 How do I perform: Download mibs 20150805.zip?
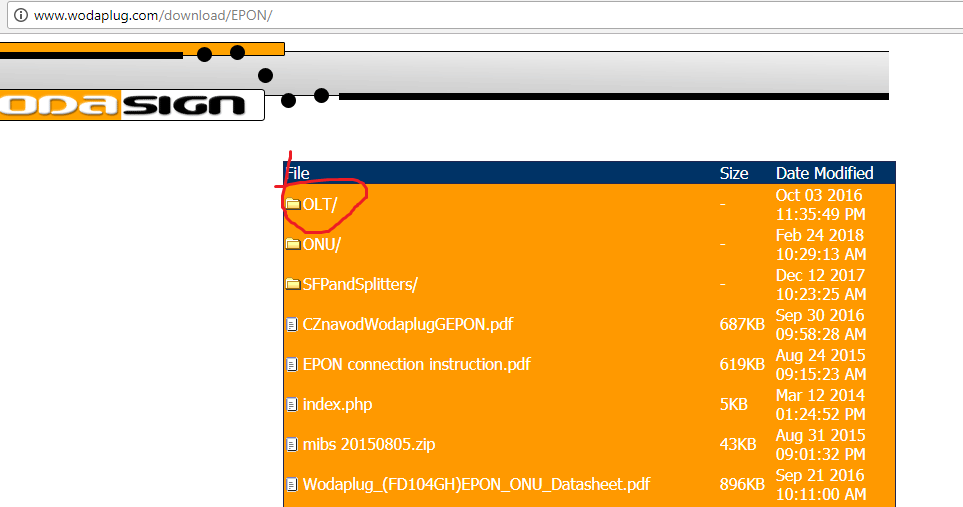369,444
